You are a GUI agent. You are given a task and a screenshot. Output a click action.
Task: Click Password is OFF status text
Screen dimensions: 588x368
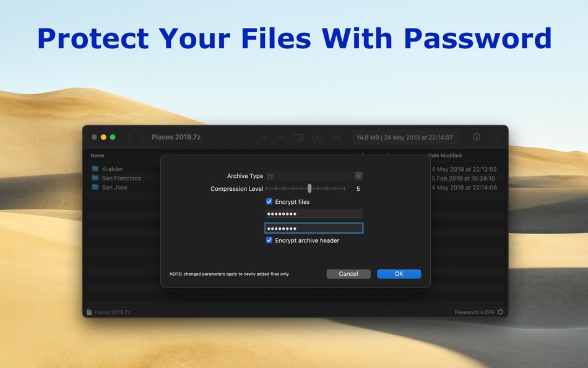(x=474, y=312)
